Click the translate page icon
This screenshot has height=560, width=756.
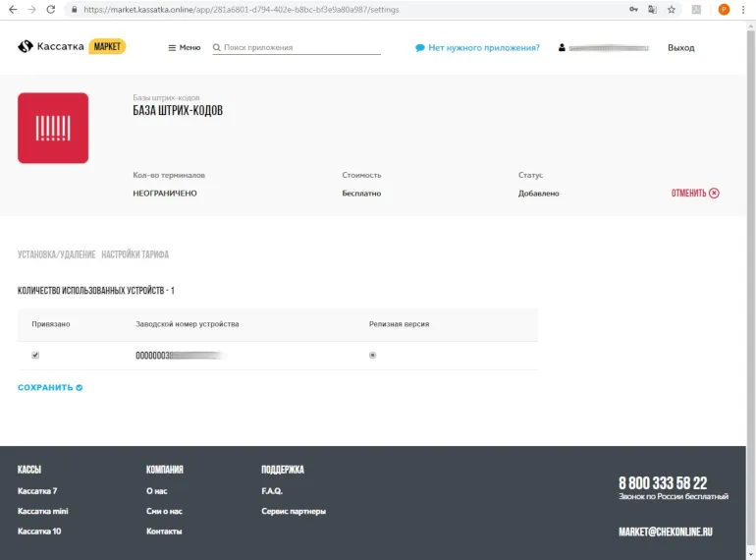click(x=652, y=9)
